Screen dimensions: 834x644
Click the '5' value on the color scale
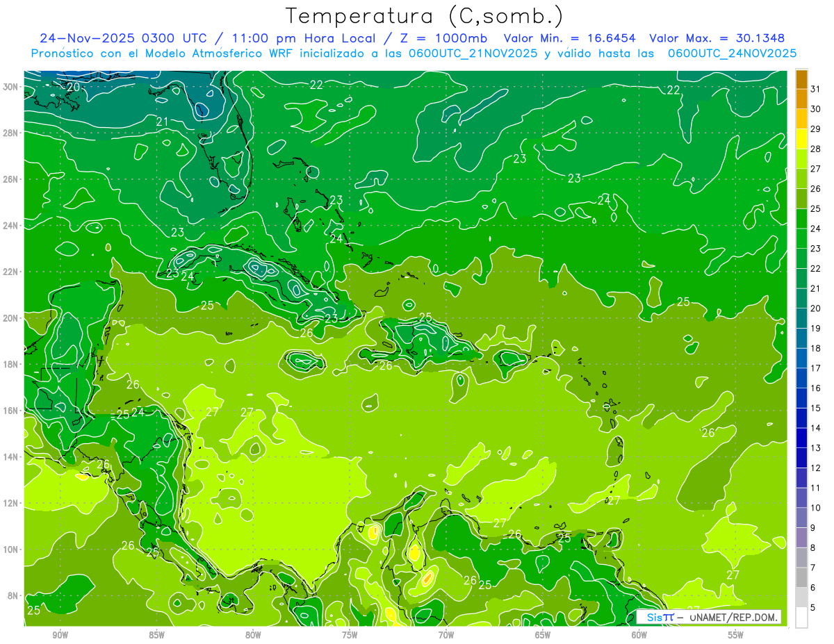812,608
